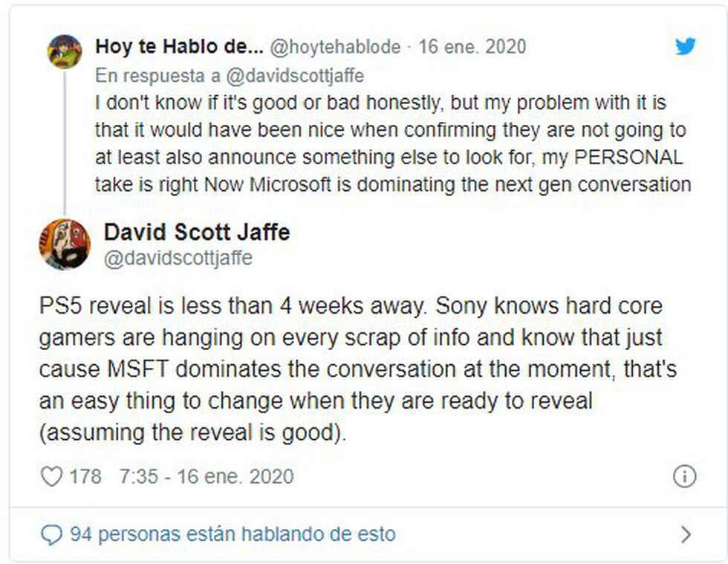Image resolution: width=728 pixels, height=564 pixels.
Task: Click the 178 likes count
Action: [x=85, y=476]
